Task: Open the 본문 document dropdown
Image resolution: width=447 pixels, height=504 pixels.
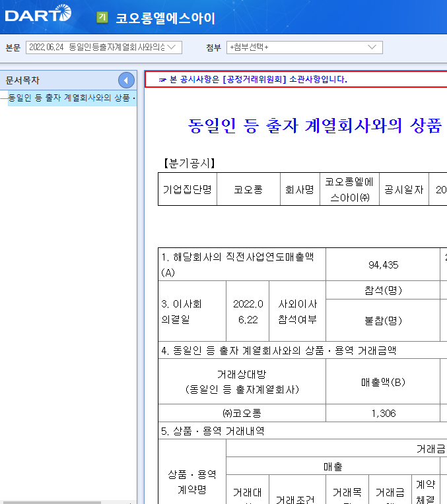Action: click(104, 47)
